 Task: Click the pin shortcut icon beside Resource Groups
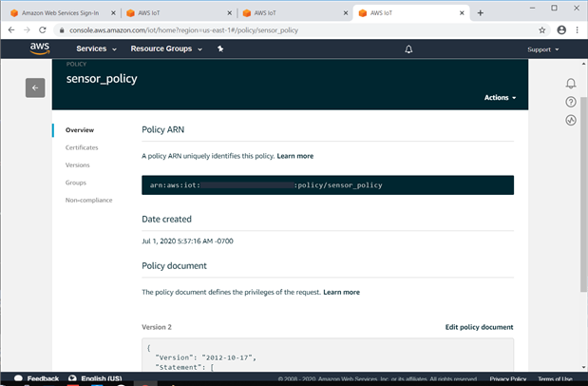[220, 48]
